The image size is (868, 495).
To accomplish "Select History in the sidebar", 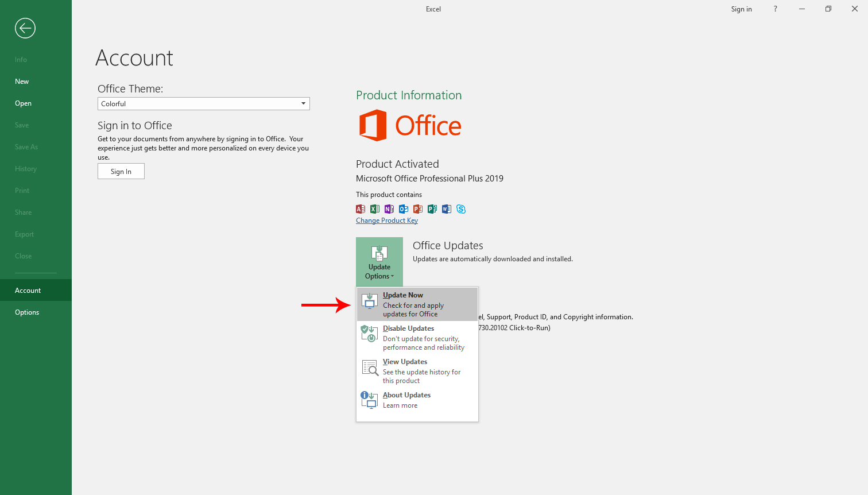I will point(36,169).
